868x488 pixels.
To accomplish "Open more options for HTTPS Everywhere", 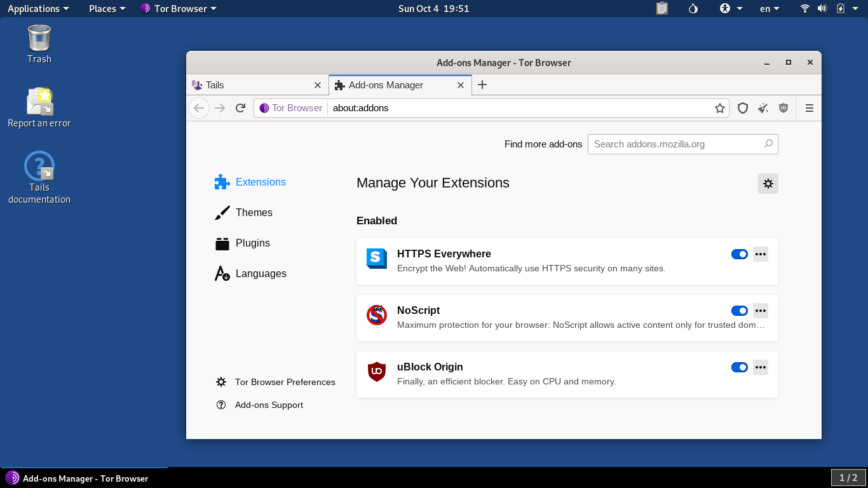I will point(761,254).
